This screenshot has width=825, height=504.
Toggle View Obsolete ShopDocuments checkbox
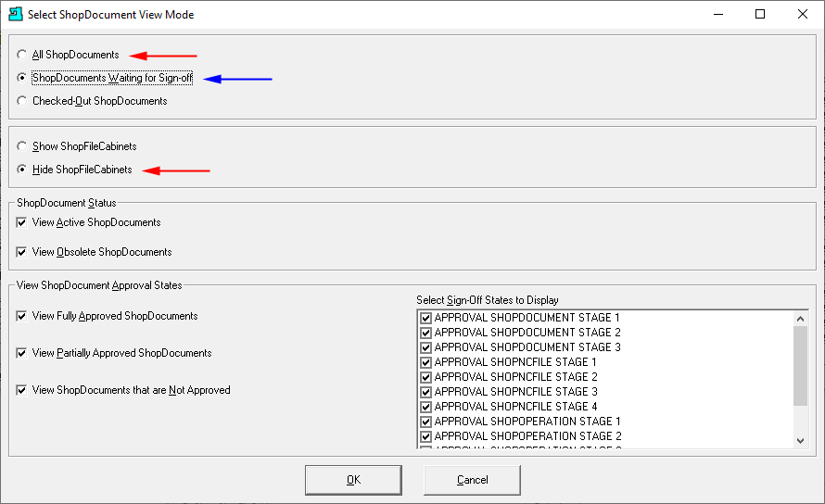[21, 252]
